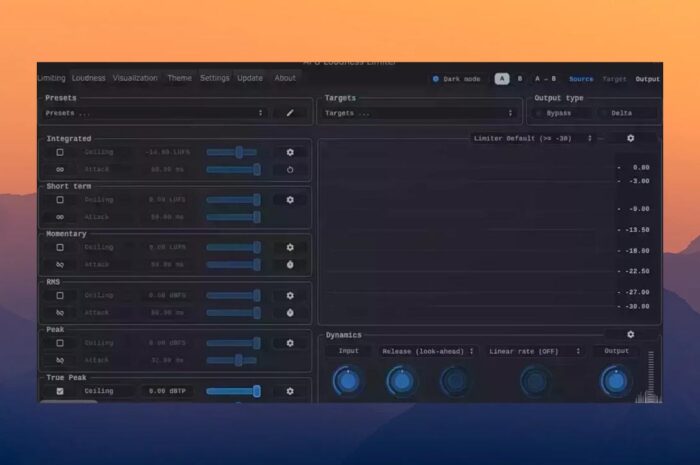
Task: Toggle the Integrated attack link icon
Action: pyautogui.click(x=60, y=170)
